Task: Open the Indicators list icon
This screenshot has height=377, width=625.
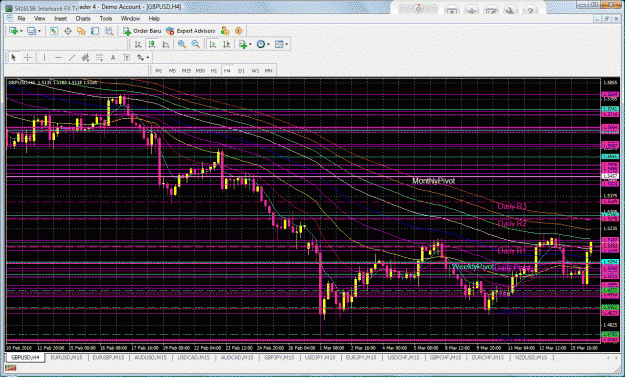Action: coord(243,44)
